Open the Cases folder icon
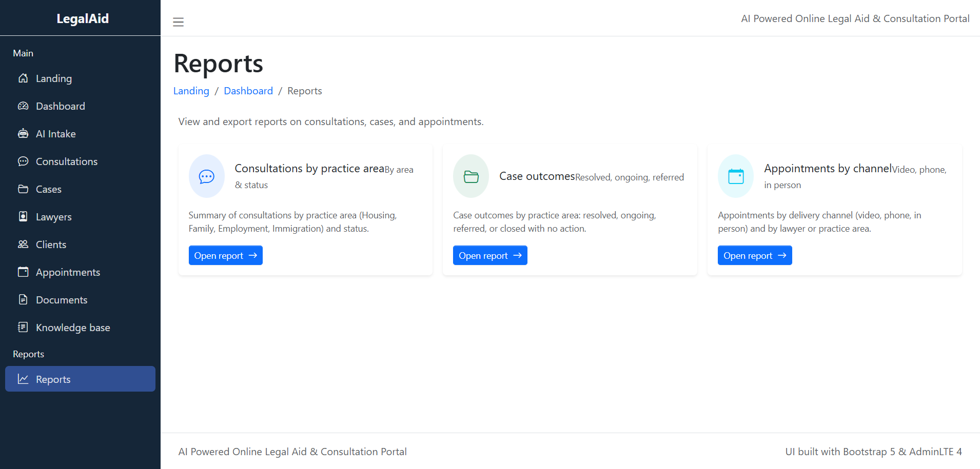The width and height of the screenshot is (980, 469). point(24,189)
